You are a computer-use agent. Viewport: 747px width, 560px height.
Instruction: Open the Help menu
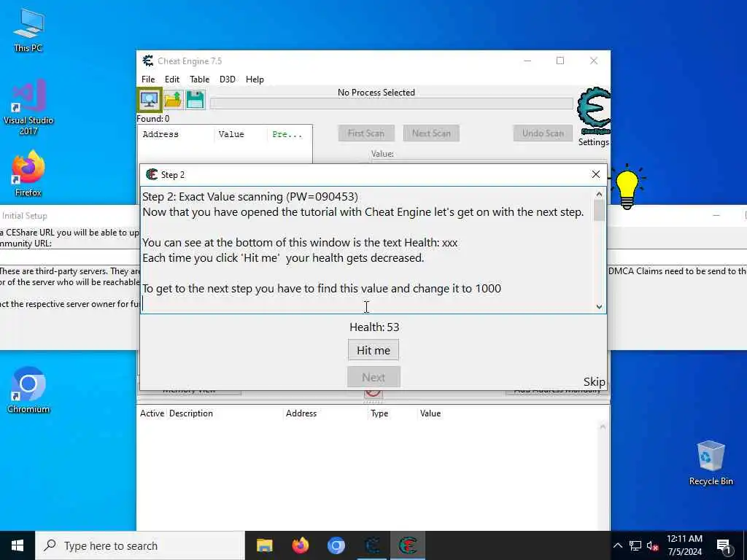[x=255, y=79]
